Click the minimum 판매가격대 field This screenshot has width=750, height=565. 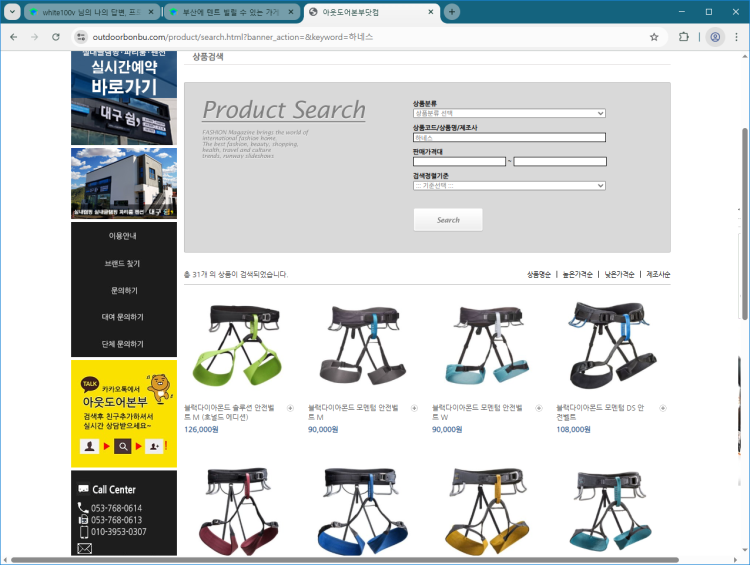[459, 162]
